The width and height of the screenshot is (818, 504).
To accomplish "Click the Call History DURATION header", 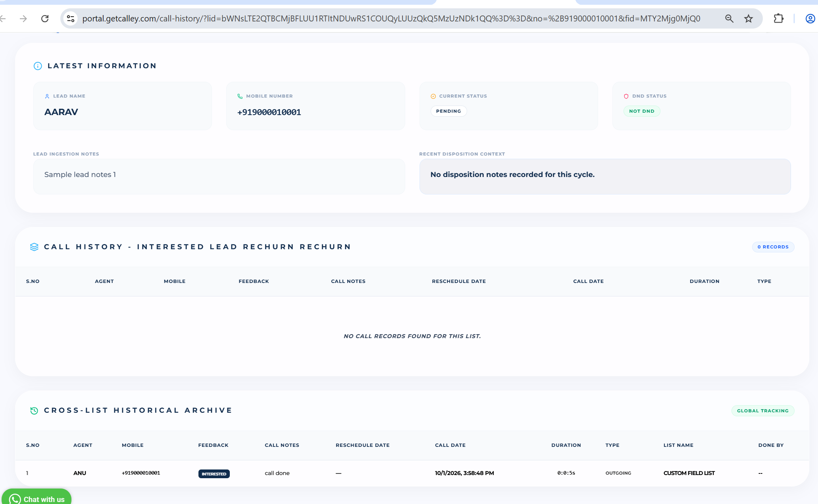I will tap(704, 281).
